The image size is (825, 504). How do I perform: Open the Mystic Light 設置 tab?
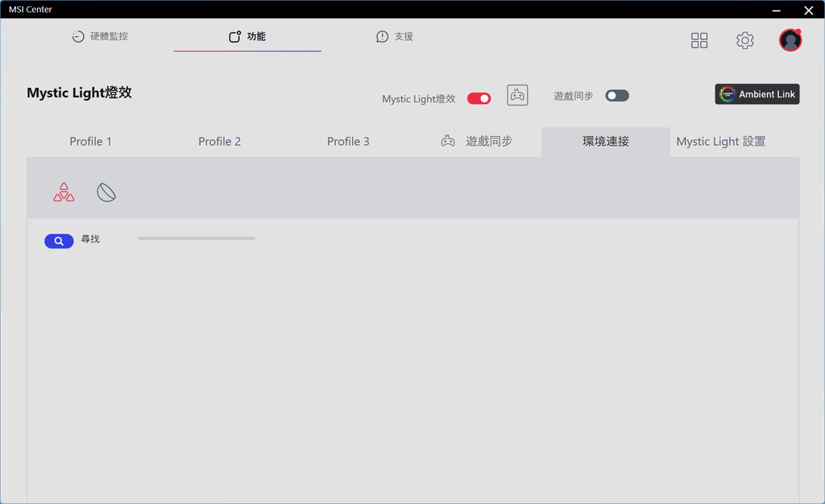721,142
